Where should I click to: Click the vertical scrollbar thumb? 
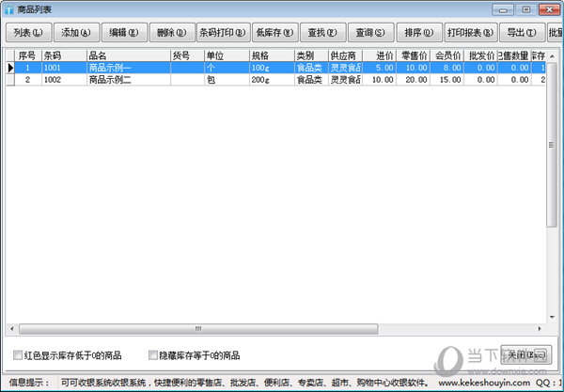552,145
